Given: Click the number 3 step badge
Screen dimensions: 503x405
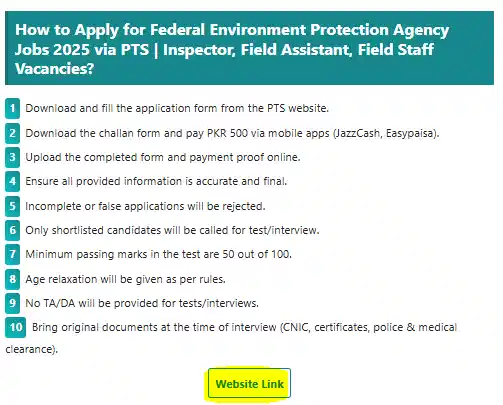Looking at the screenshot, I should (x=12, y=157).
